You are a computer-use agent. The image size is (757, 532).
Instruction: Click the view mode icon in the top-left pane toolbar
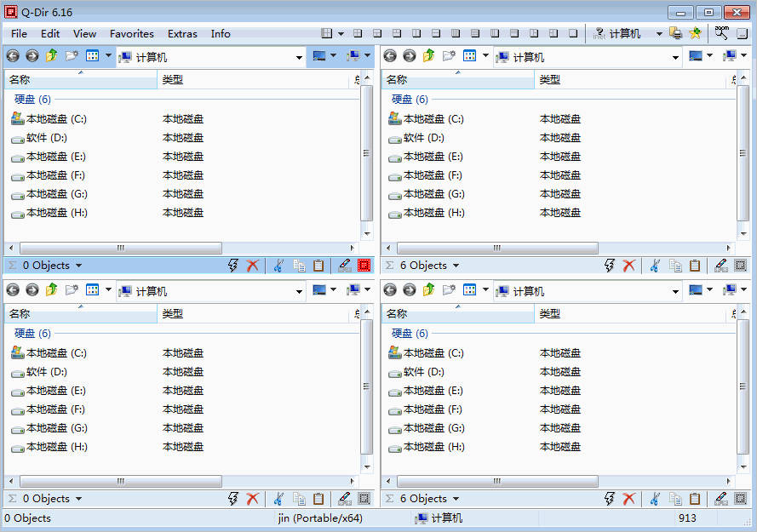tap(92, 56)
